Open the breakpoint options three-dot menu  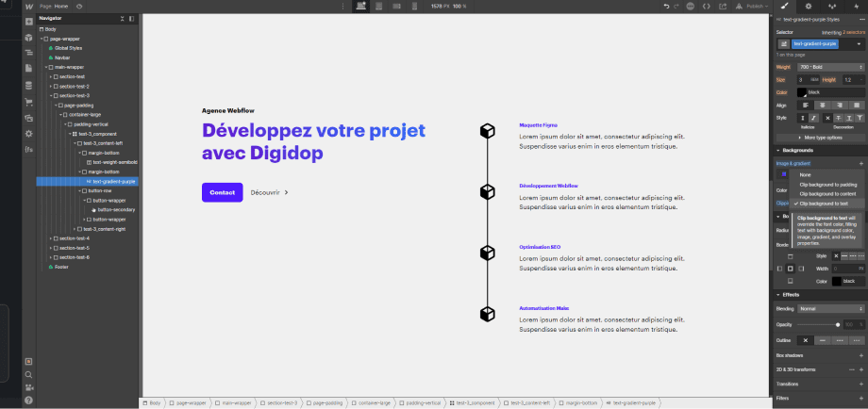[x=343, y=6]
